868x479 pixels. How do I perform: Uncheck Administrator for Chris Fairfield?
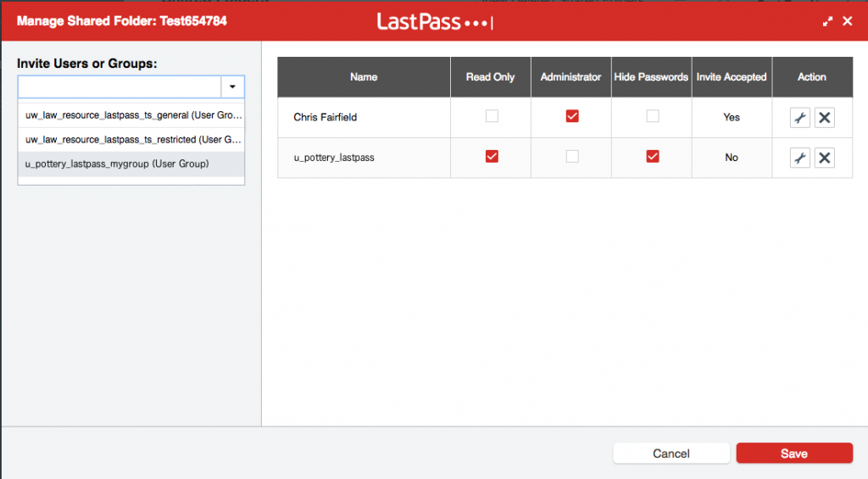[x=572, y=116]
